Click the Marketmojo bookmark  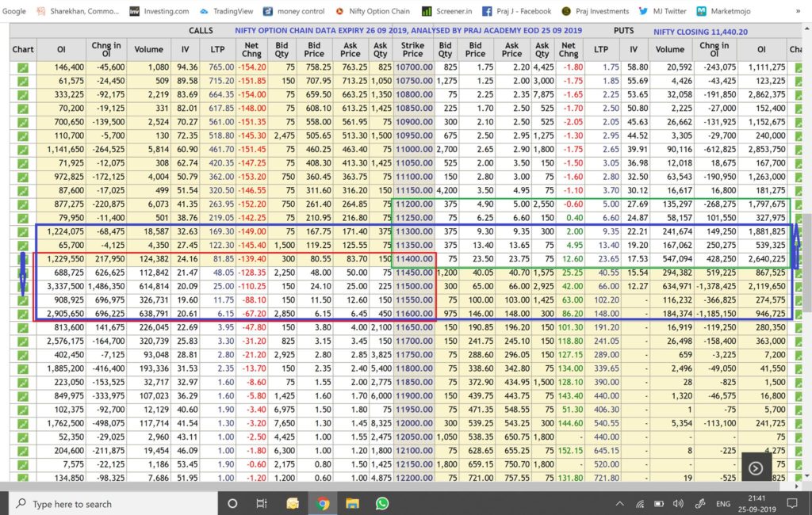pos(724,11)
